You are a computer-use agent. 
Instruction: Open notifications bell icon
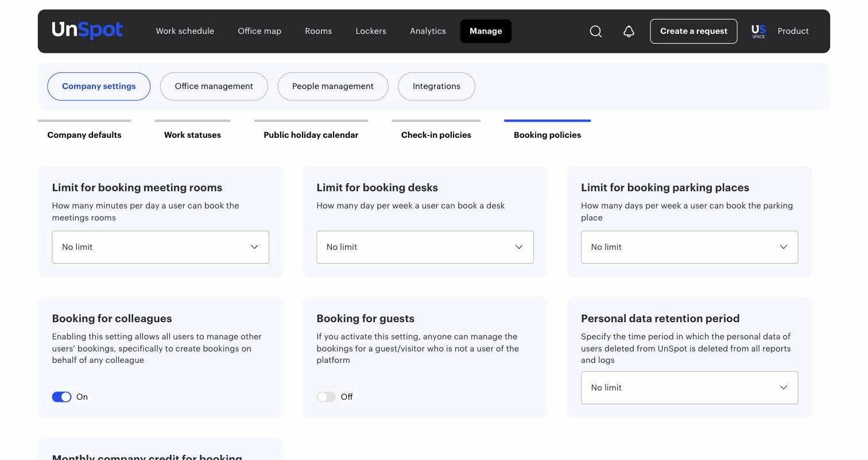(x=629, y=31)
